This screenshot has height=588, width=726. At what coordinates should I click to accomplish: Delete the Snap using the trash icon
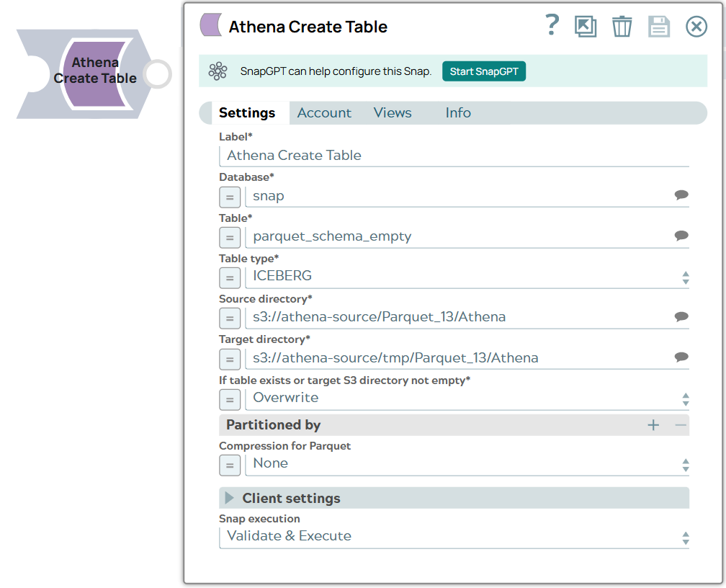click(x=622, y=26)
